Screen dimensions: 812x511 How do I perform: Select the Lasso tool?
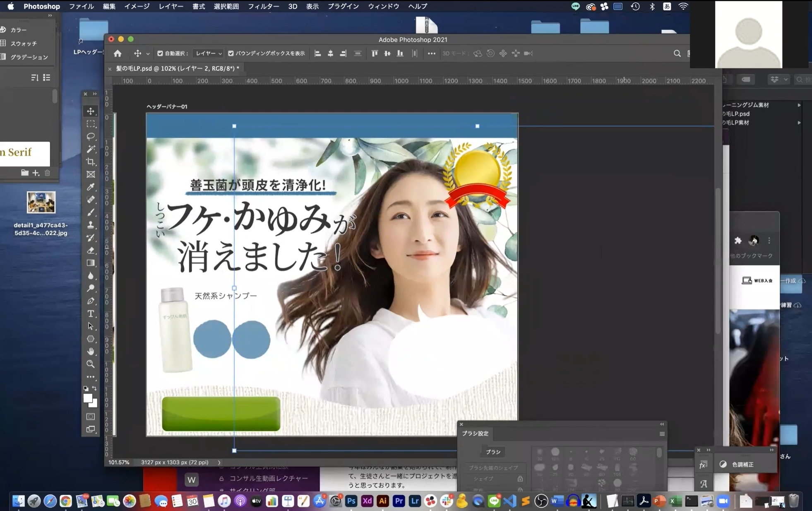[91, 136]
